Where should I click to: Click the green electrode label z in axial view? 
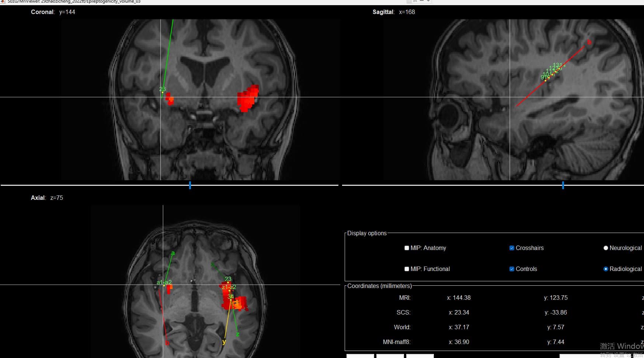[x=237, y=334]
